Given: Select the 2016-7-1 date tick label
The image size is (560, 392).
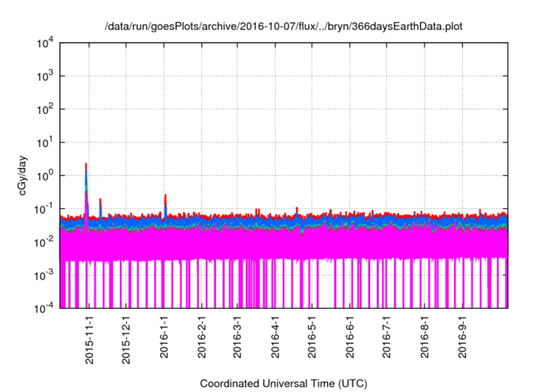Looking at the screenshot, I should tap(387, 336).
